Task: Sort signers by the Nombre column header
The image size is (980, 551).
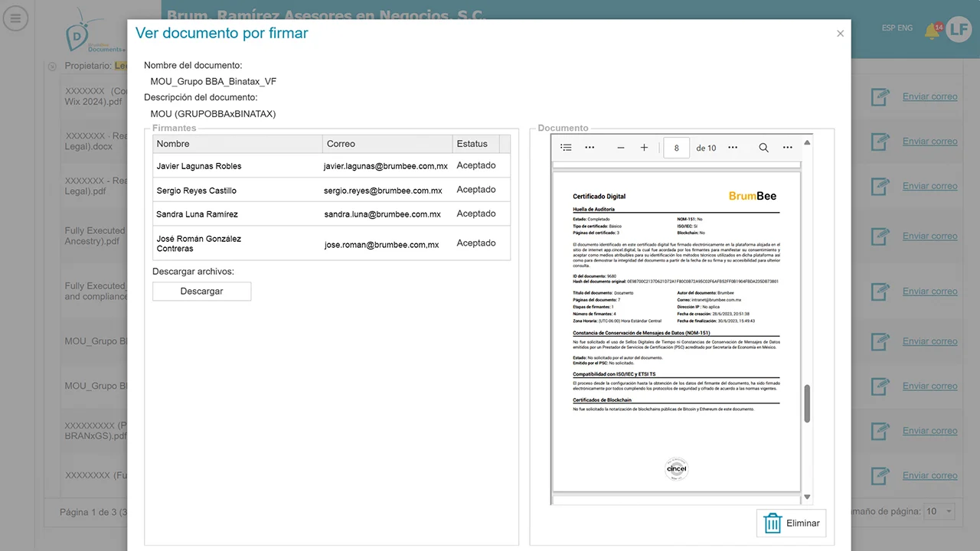Action: pos(238,144)
